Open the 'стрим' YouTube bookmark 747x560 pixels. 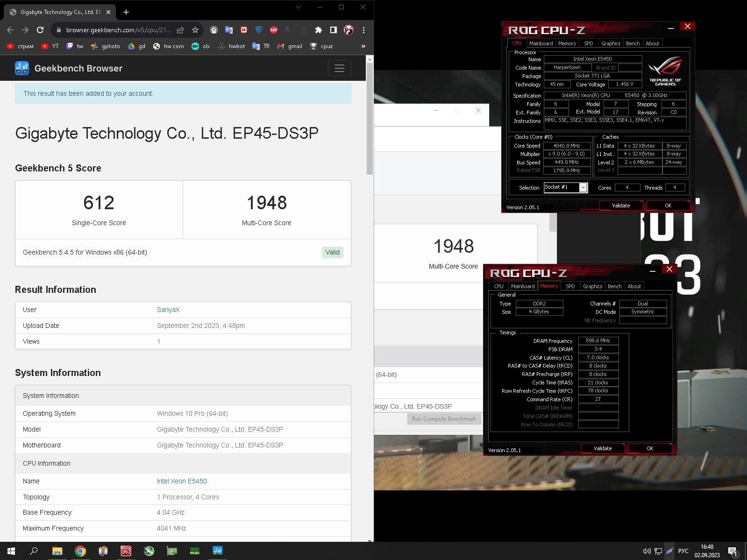[x=21, y=46]
